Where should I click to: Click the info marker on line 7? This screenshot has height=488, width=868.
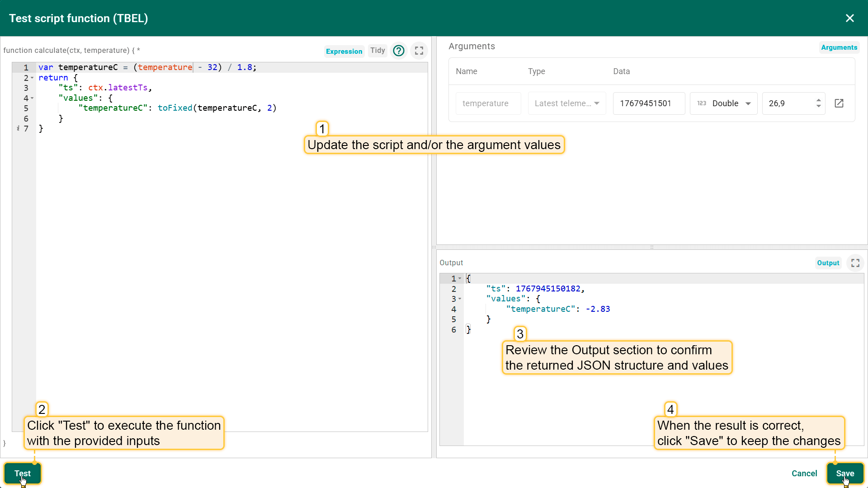[x=18, y=129]
